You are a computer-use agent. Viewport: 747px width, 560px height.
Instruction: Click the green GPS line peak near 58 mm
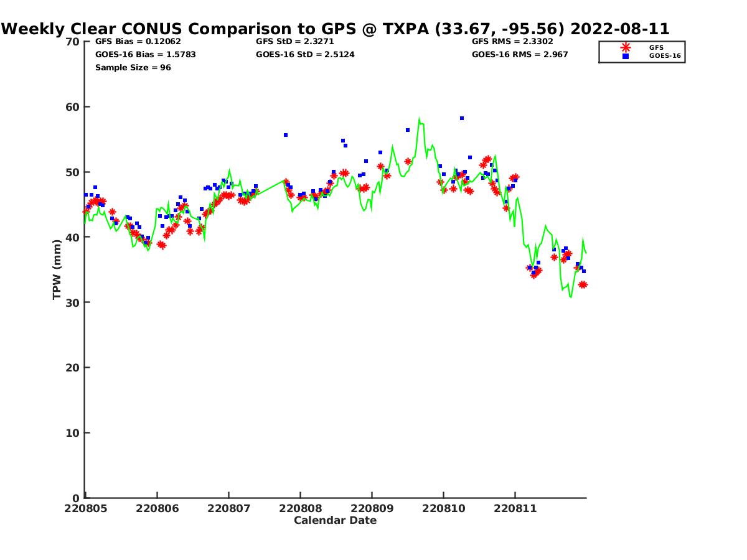coord(419,119)
